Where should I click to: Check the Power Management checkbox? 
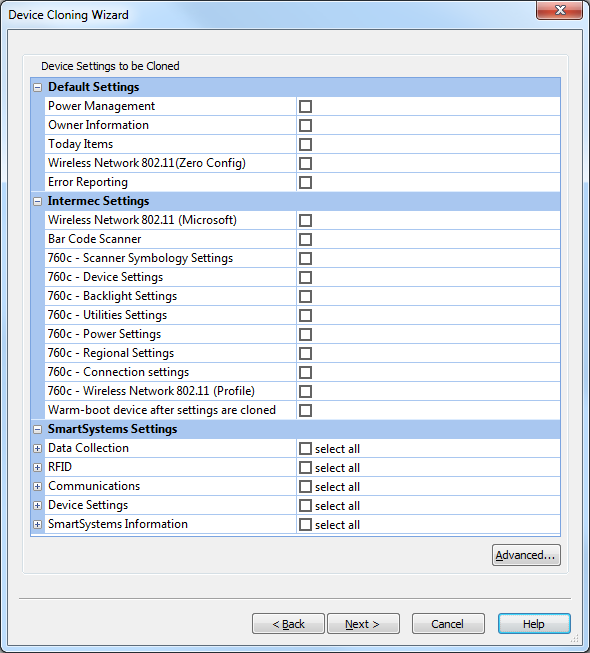305,107
